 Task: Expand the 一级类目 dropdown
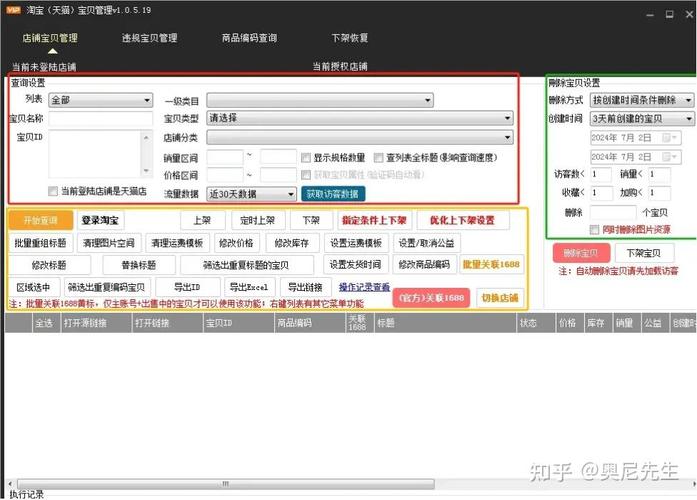point(320,100)
